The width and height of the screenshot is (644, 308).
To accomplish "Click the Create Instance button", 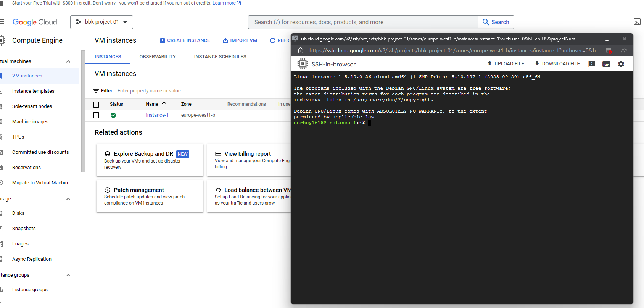I will click(x=185, y=40).
